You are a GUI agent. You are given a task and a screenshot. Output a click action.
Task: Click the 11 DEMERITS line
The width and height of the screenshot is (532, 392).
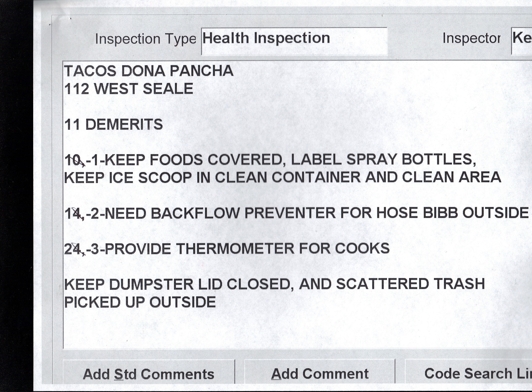[x=114, y=125]
